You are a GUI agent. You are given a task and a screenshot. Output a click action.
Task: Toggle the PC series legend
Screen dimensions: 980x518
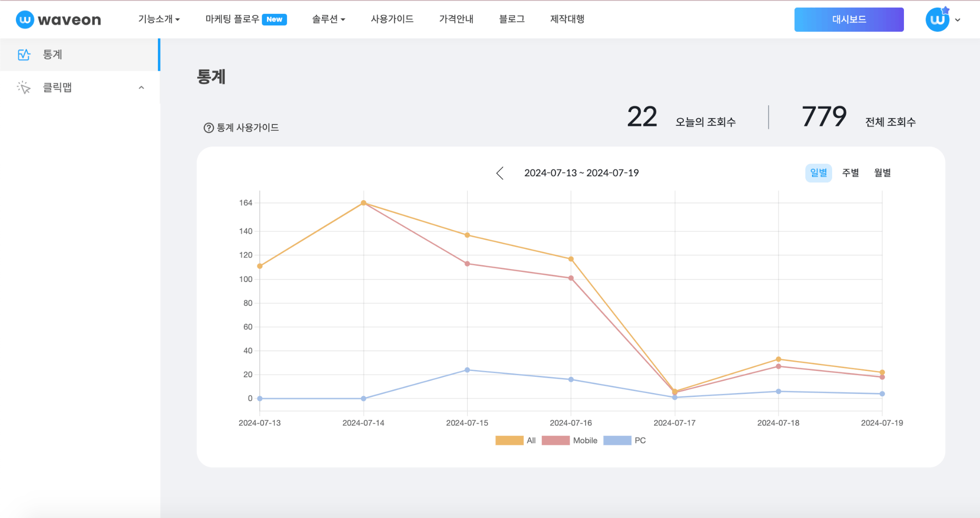tap(624, 440)
